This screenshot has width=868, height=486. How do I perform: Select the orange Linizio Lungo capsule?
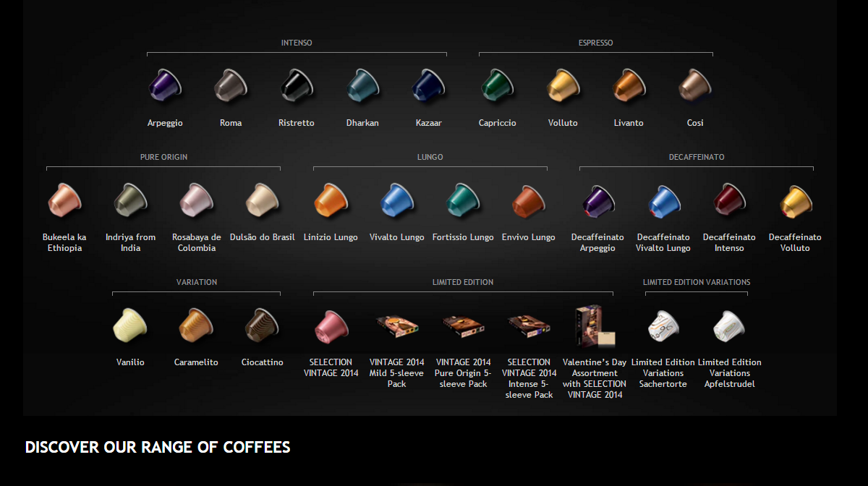(x=331, y=200)
